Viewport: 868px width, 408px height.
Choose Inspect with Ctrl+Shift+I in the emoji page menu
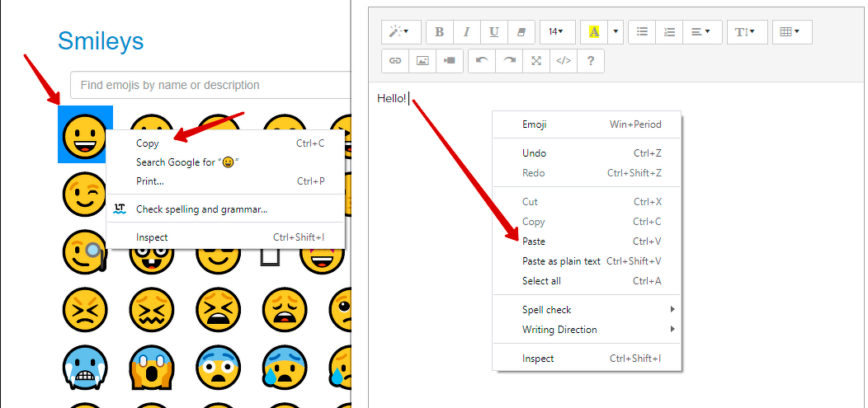225,237
